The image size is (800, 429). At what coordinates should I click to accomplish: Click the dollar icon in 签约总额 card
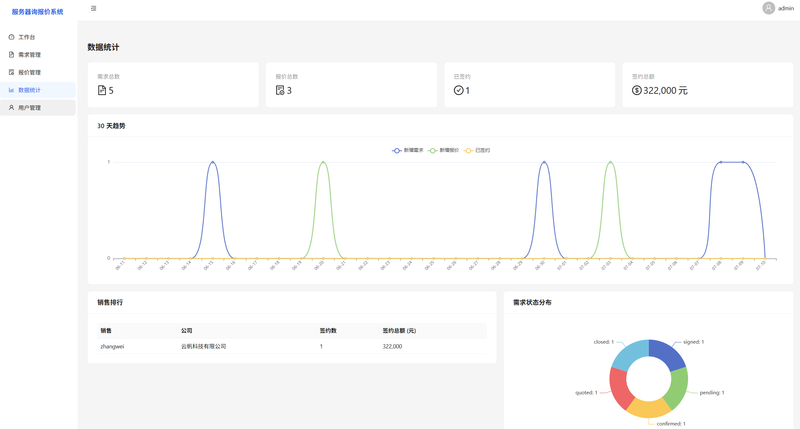coord(636,90)
